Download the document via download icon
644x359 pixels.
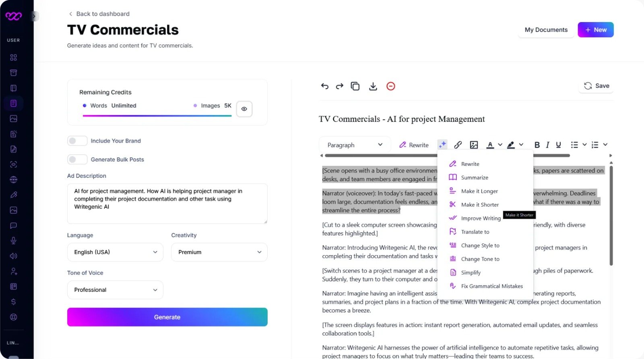(373, 86)
